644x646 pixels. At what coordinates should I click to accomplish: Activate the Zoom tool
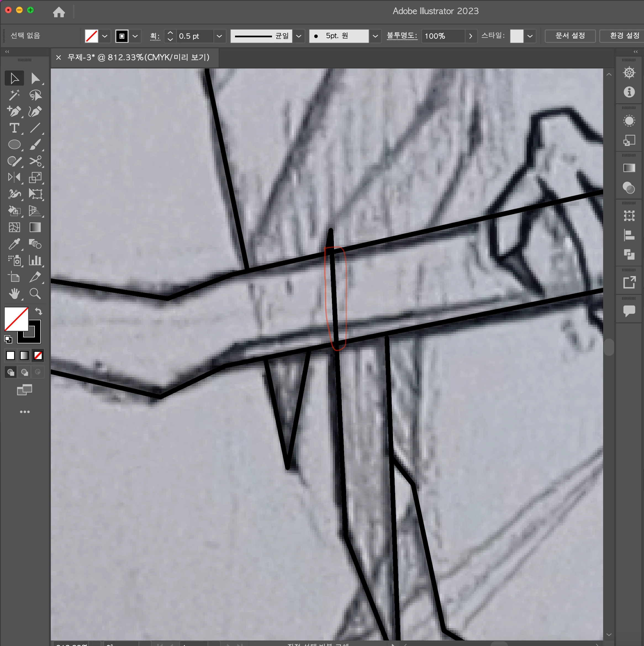(35, 294)
